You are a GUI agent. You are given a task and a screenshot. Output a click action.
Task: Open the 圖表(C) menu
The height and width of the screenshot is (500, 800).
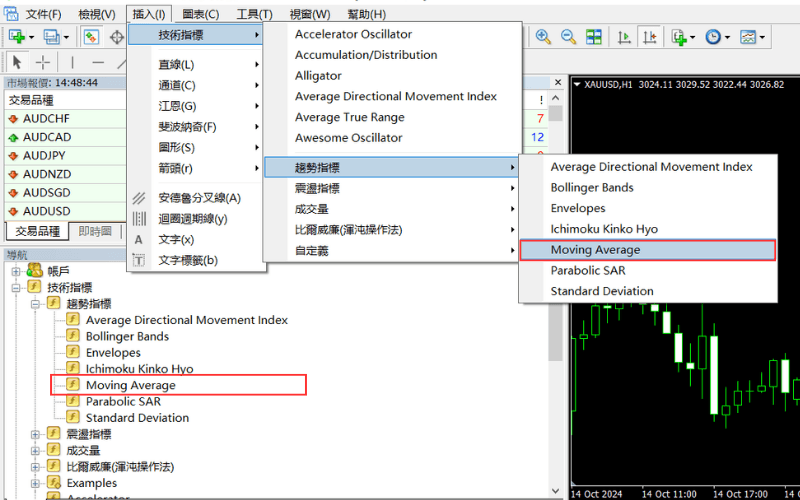click(x=201, y=14)
